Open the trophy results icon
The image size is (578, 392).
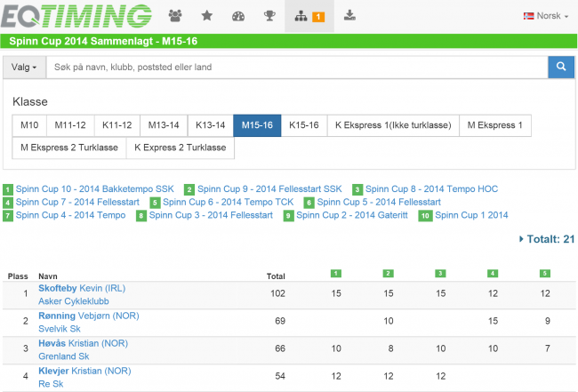click(269, 16)
